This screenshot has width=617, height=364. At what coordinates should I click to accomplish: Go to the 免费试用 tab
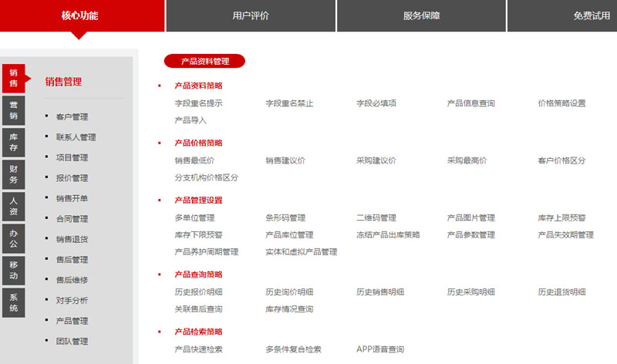pos(591,15)
